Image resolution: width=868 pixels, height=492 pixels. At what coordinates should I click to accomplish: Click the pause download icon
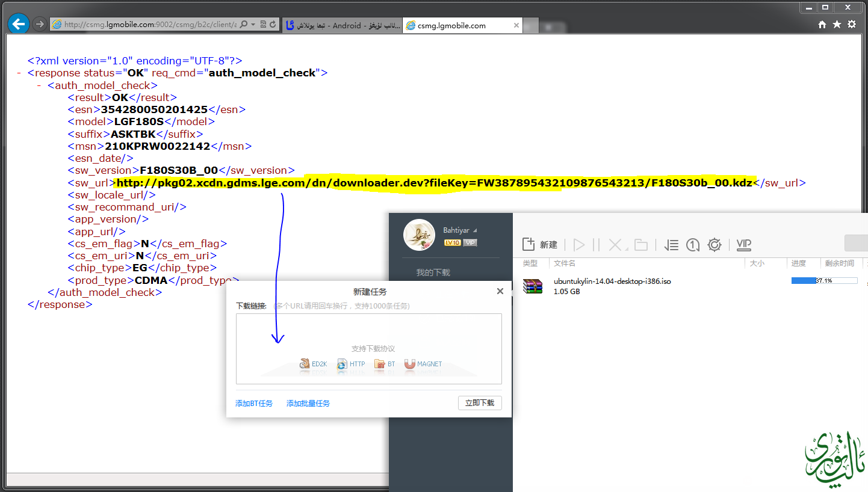(x=596, y=245)
